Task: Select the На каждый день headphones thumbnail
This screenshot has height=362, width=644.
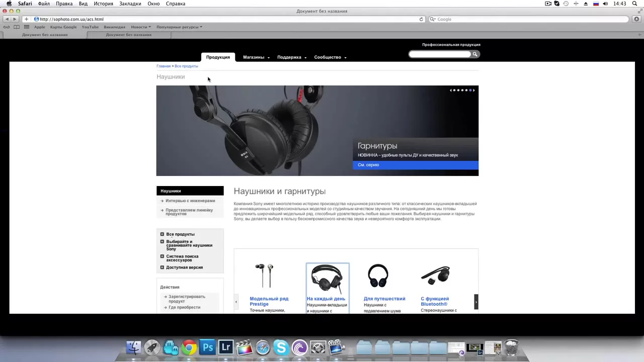Action: (328, 278)
